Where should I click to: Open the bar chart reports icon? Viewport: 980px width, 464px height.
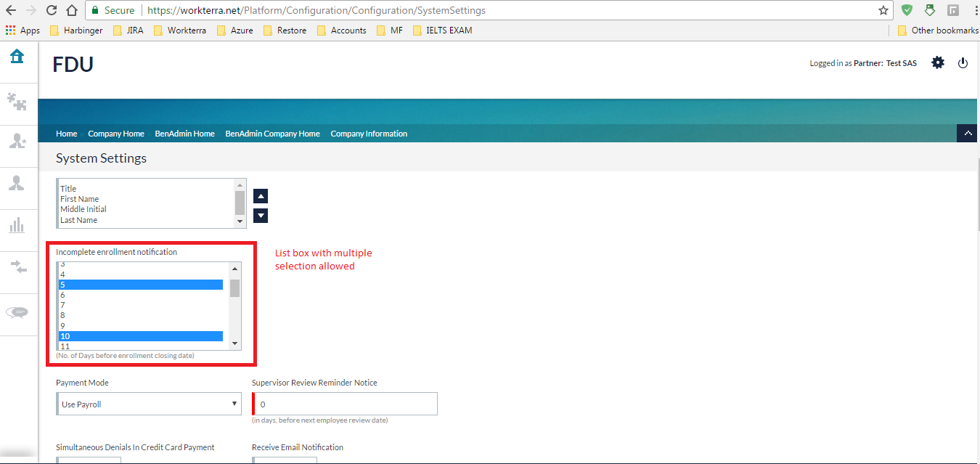coord(17,226)
